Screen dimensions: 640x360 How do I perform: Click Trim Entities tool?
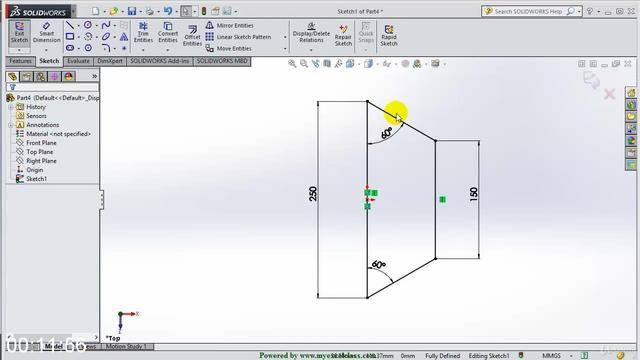coord(143,33)
